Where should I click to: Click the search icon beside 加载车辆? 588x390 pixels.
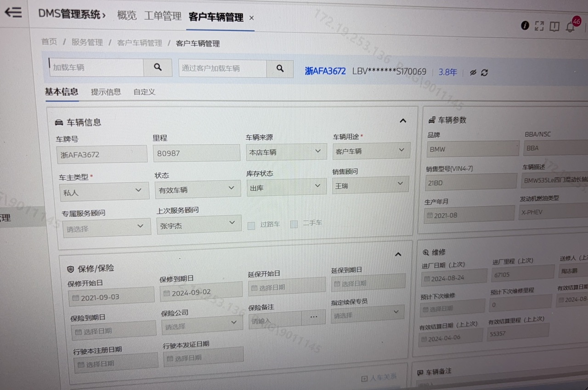point(158,67)
